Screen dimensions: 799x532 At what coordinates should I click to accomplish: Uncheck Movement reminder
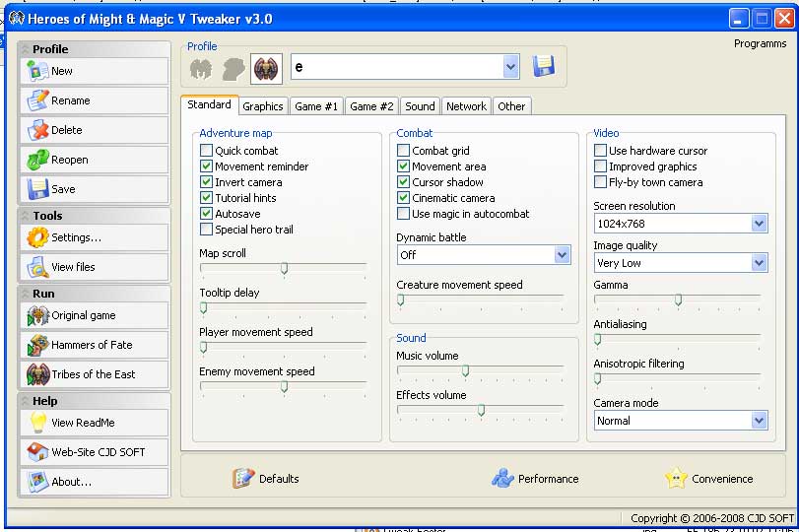(206, 166)
